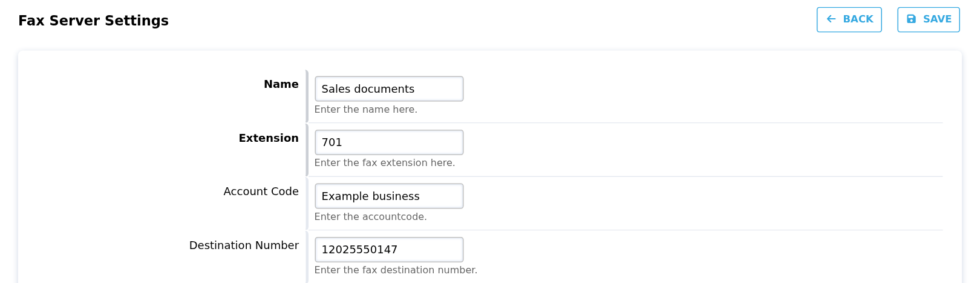Click the Destination Number label
Viewport: 980px width, 283px height.
[244, 245]
